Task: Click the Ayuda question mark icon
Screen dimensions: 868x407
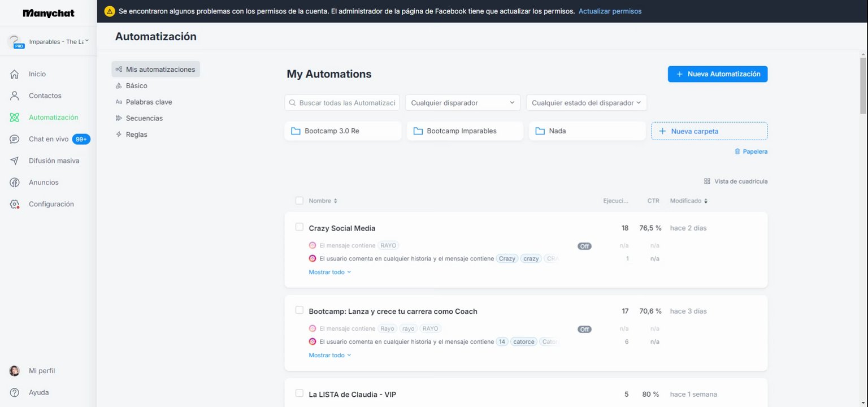Action: [x=15, y=392]
